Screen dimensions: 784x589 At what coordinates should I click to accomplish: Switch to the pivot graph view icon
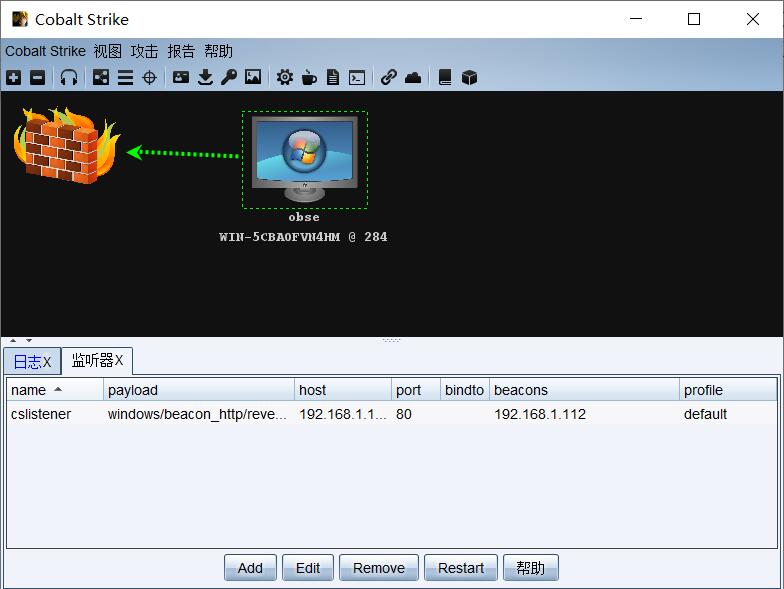[101, 77]
